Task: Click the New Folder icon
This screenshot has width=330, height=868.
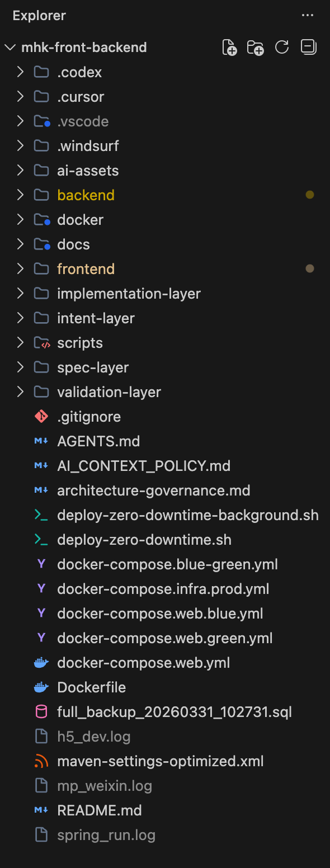Action: tap(256, 48)
